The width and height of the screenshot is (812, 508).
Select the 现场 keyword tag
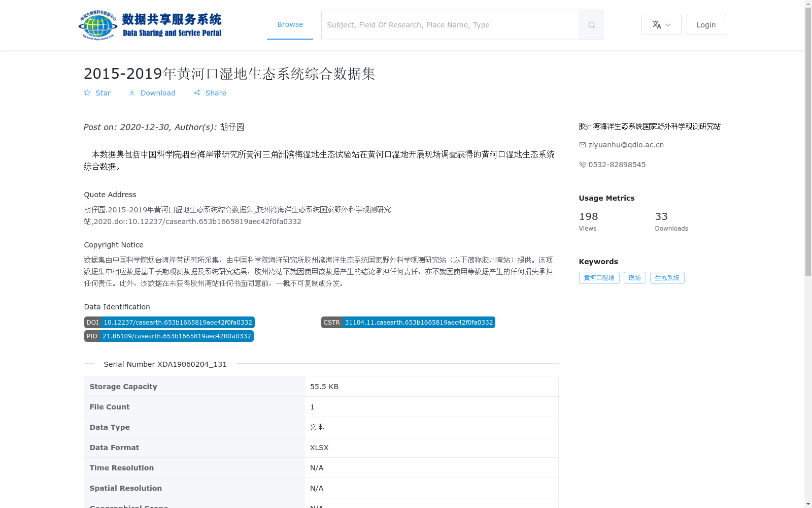[x=634, y=278]
